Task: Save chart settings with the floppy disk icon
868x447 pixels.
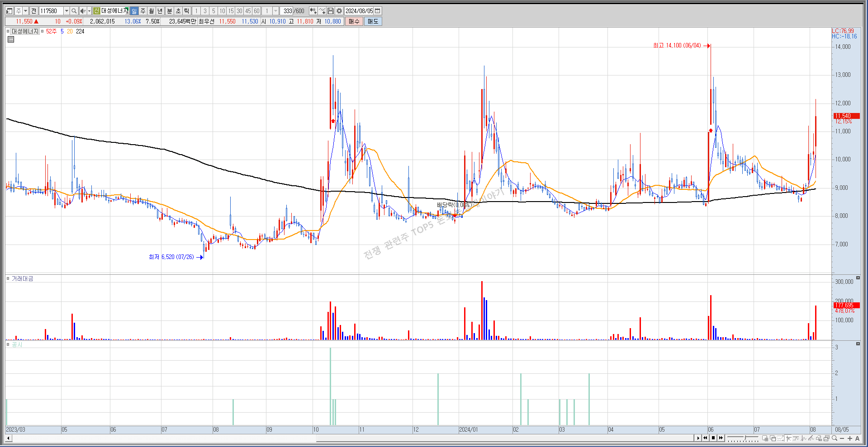Action: (x=331, y=11)
